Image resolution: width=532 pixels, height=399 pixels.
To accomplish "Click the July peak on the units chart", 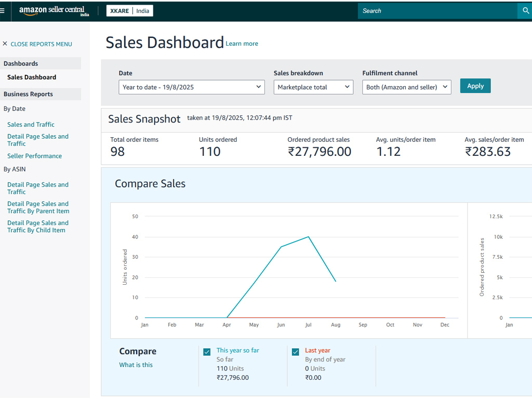I will pos(309,237).
